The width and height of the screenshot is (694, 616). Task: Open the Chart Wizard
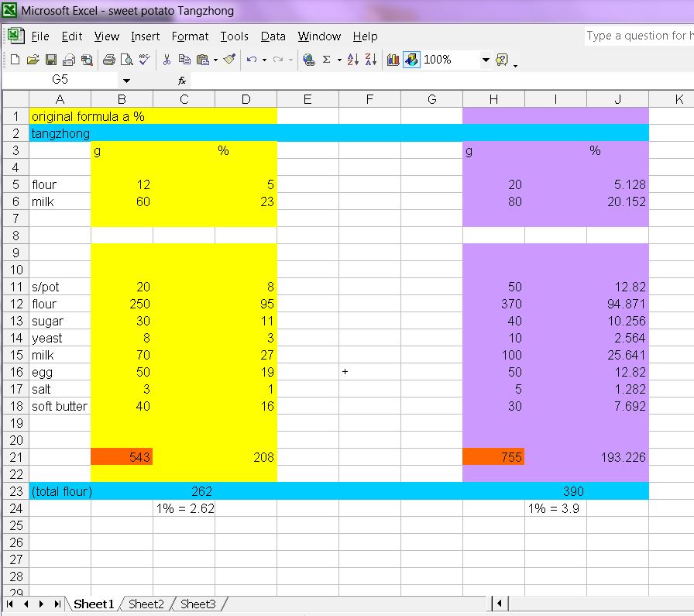tap(393, 60)
